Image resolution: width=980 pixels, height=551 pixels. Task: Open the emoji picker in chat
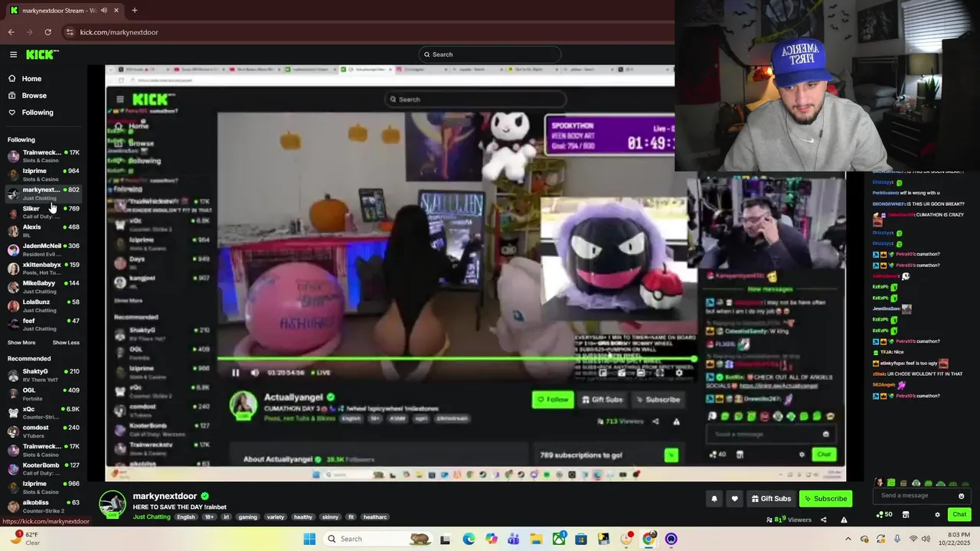(x=962, y=496)
